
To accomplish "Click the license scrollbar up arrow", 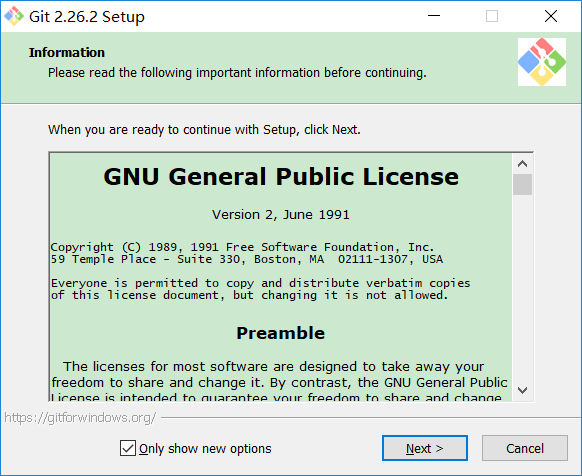I will pos(522,164).
